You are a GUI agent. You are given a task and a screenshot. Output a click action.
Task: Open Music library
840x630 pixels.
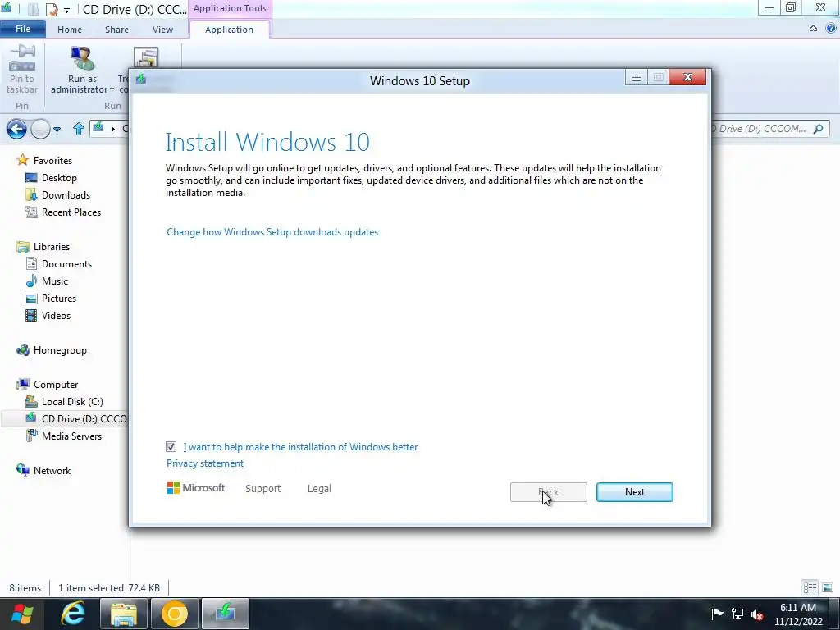click(55, 281)
